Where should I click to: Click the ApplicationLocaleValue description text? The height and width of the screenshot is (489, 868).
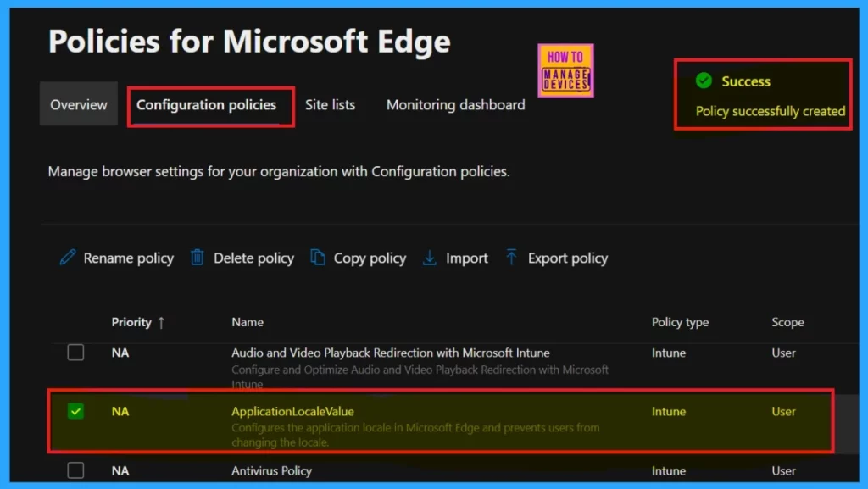pyautogui.click(x=415, y=435)
